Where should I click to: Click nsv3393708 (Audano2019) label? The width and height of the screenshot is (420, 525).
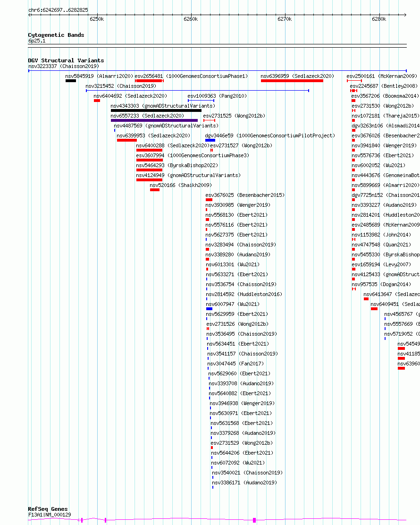[241, 383]
